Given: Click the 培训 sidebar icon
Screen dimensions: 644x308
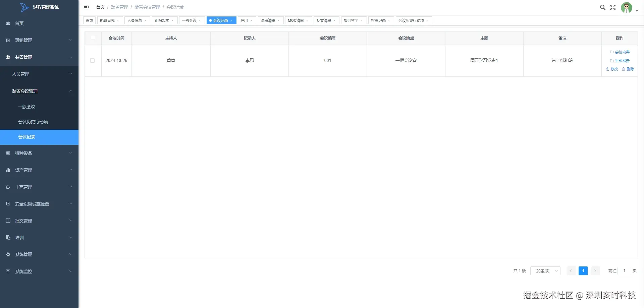Looking at the screenshot, I should click(8, 238).
